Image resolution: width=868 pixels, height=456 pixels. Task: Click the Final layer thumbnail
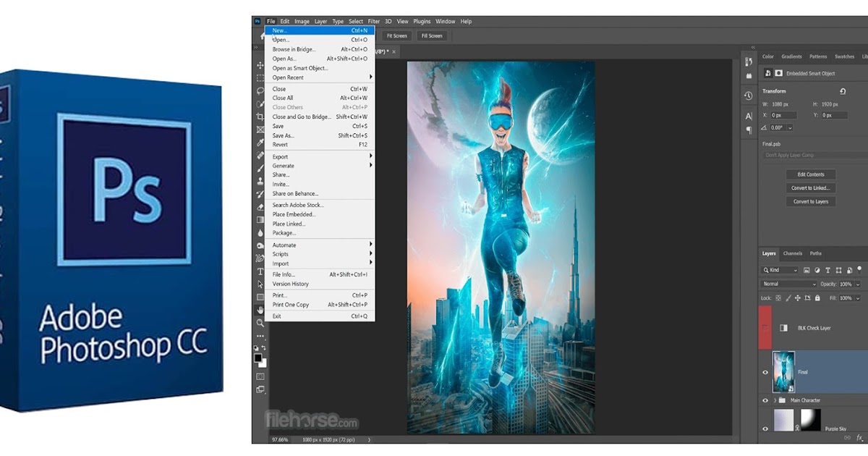click(783, 372)
